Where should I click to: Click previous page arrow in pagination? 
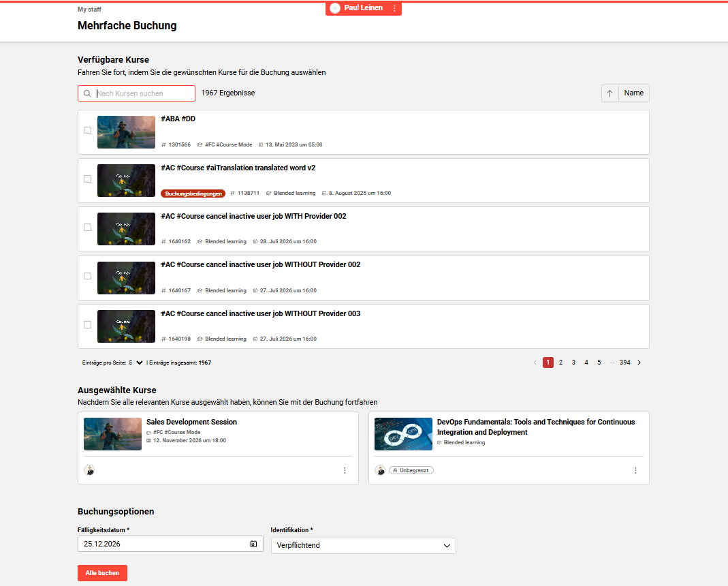click(535, 363)
